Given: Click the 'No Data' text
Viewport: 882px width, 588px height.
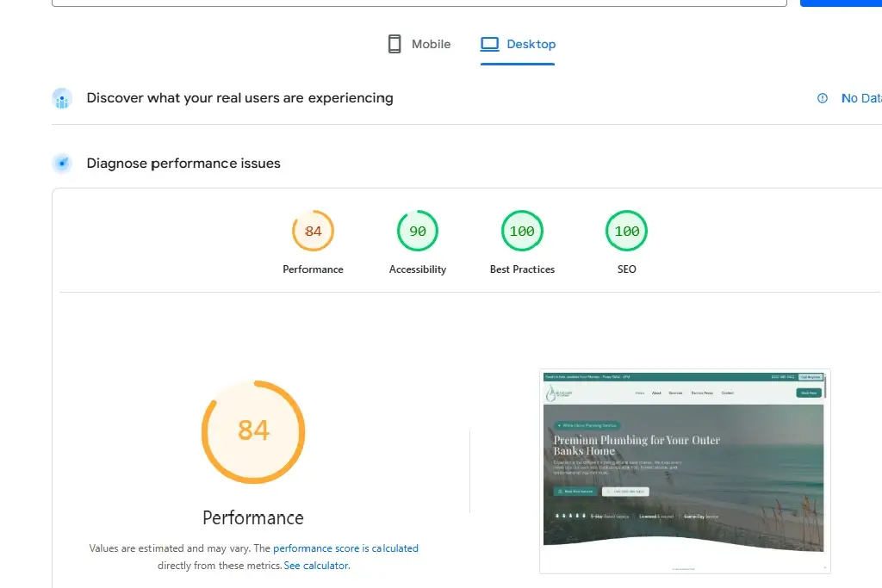Looking at the screenshot, I should (860, 98).
